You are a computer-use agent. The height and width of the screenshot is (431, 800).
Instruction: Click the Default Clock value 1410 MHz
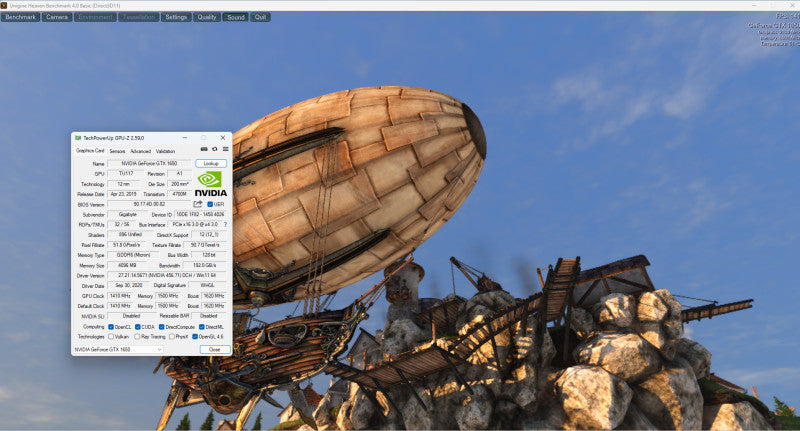click(x=120, y=306)
